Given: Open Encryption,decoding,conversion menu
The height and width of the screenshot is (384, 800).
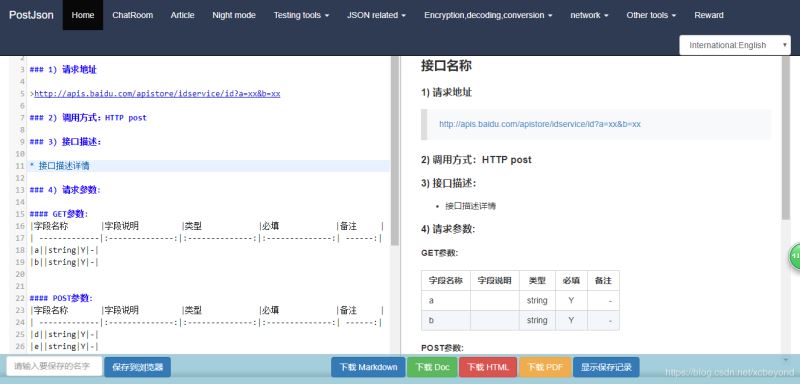Looking at the screenshot, I should (488, 15).
